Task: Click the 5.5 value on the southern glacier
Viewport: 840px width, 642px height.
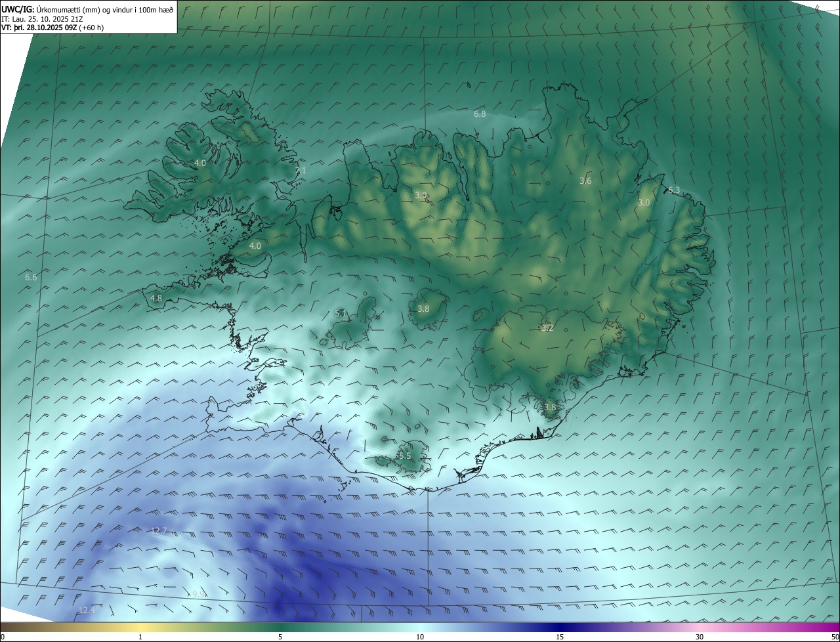Action: [x=404, y=456]
